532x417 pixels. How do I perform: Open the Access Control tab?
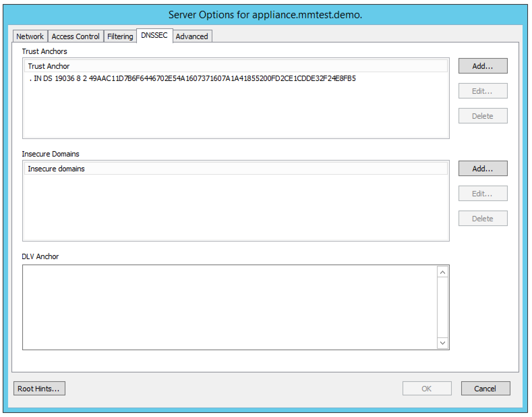click(x=76, y=36)
